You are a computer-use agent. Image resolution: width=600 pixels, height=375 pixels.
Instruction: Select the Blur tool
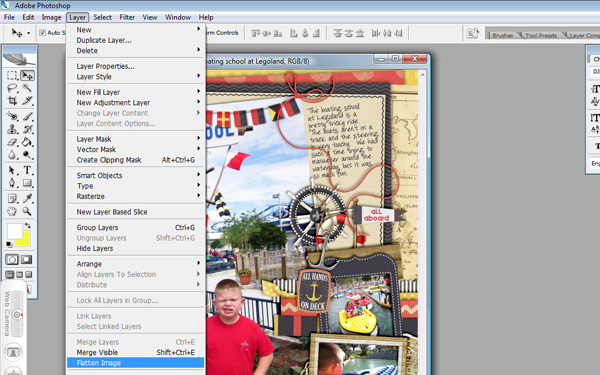[12, 155]
